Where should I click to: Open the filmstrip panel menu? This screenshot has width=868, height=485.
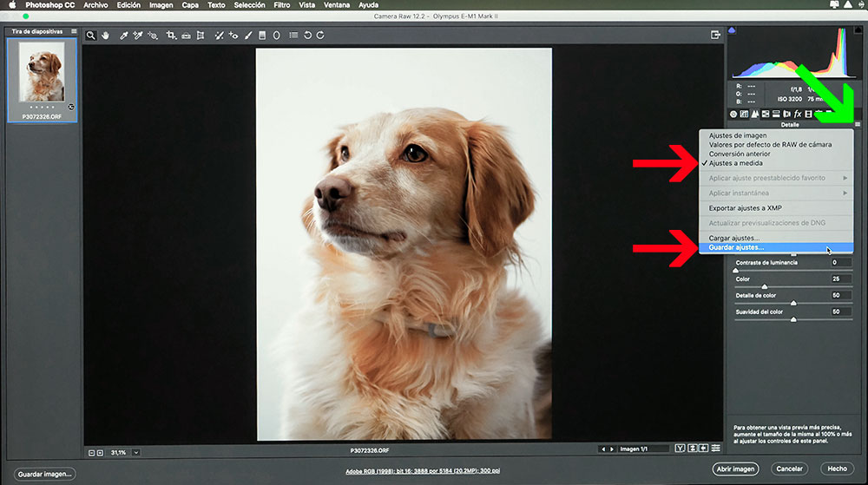(74, 31)
